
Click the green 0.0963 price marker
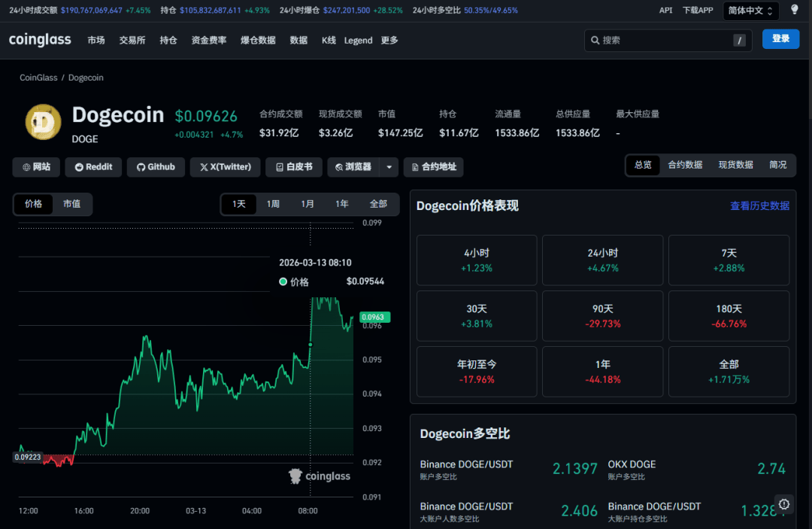tap(372, 318)
